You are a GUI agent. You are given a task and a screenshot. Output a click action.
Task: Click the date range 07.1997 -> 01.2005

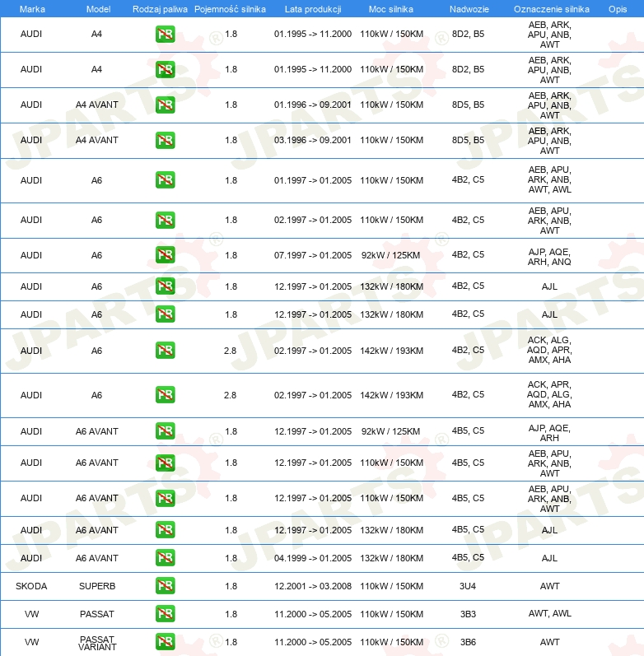click(313, 255)
